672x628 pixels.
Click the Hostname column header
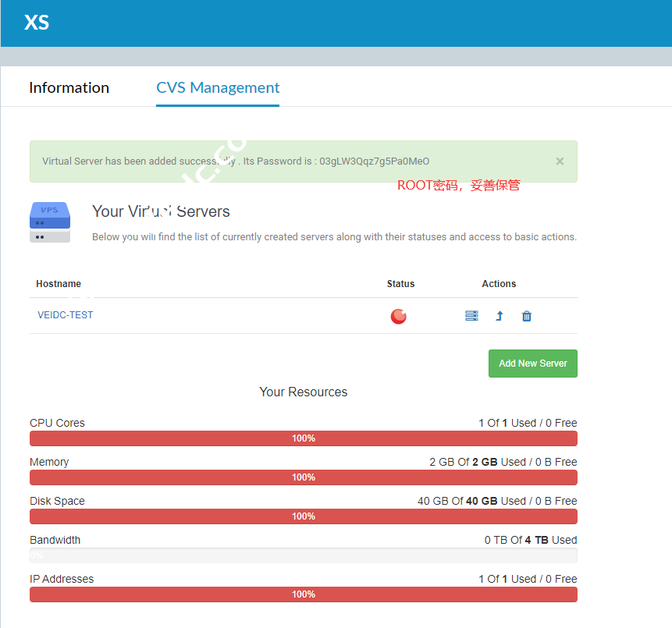pos(59,284)
